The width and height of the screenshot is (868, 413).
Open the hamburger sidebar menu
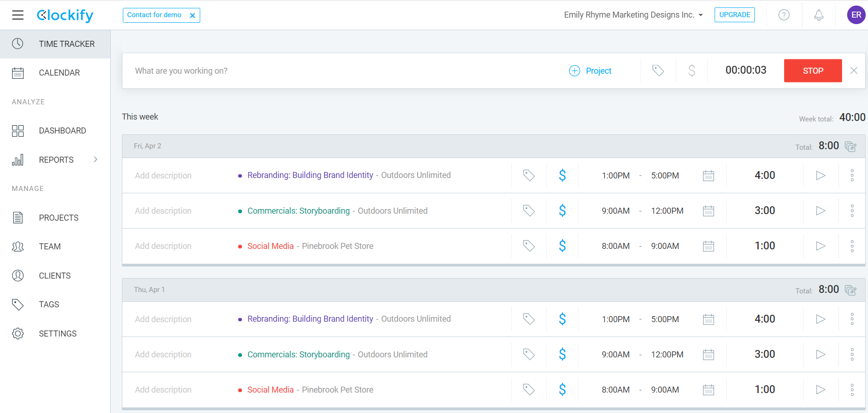[18, 15]
